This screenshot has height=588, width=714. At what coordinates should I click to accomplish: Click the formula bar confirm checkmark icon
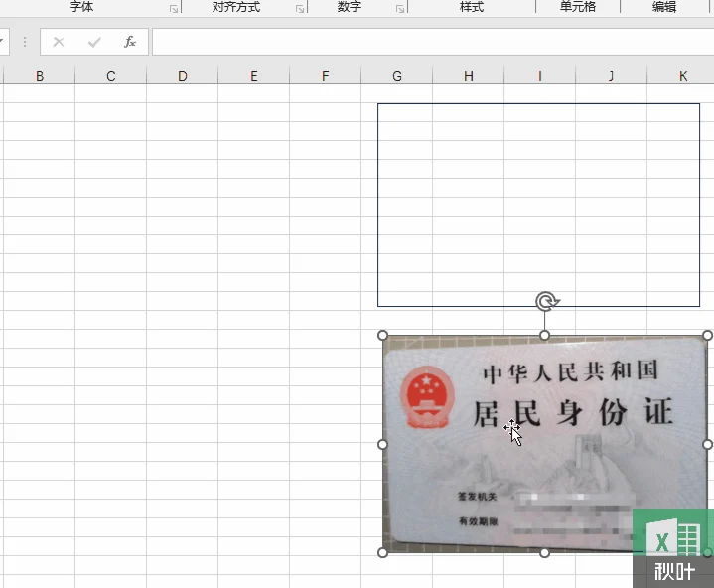[94, 42]
